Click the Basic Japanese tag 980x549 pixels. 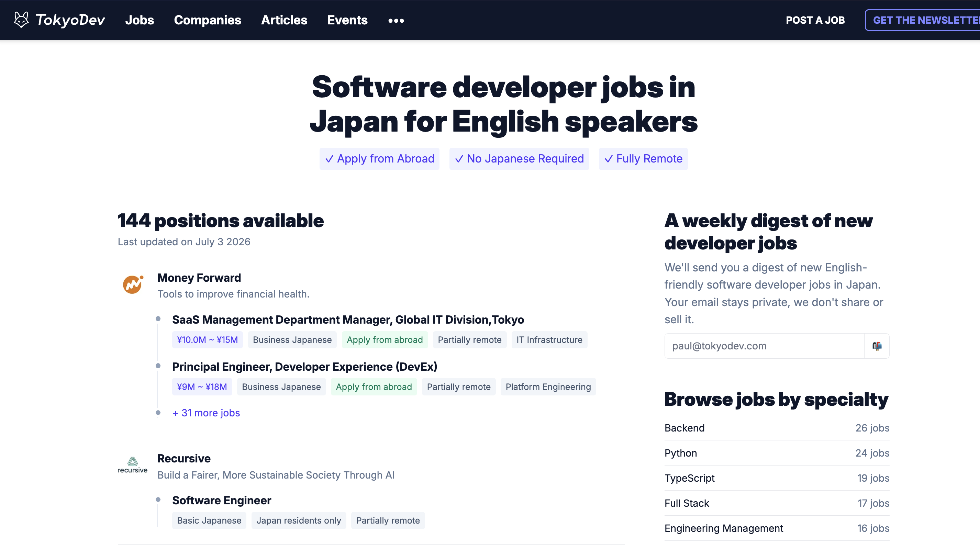point(209,520)
